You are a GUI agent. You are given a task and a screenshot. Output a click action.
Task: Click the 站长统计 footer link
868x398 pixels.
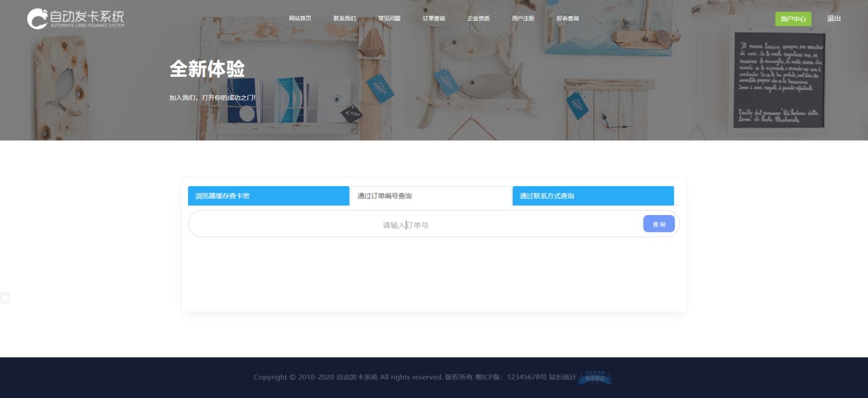562,377
